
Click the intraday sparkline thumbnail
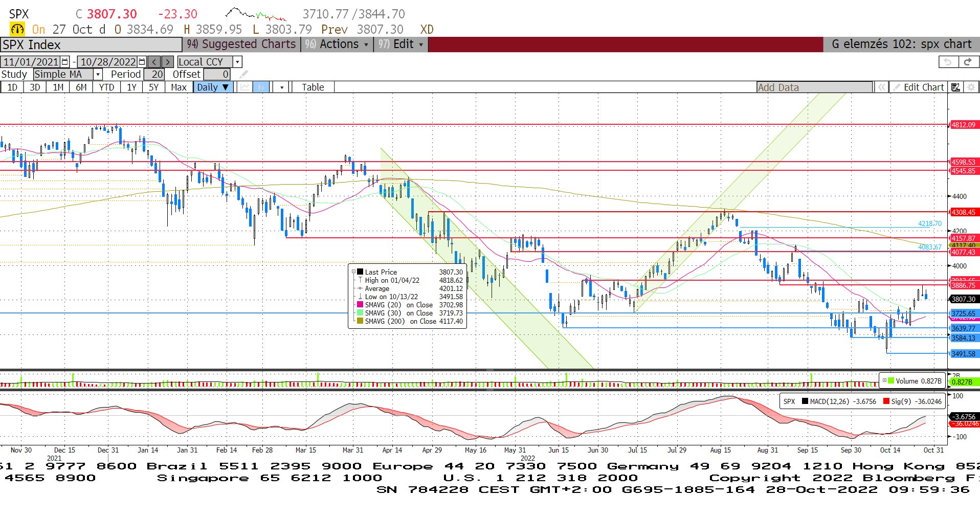[256, 14]
